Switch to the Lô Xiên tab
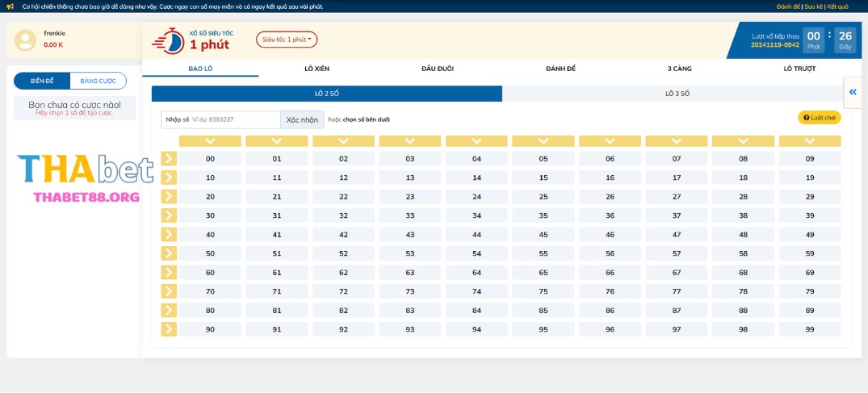This screenshot has width=868, height=393. (317, 69)
